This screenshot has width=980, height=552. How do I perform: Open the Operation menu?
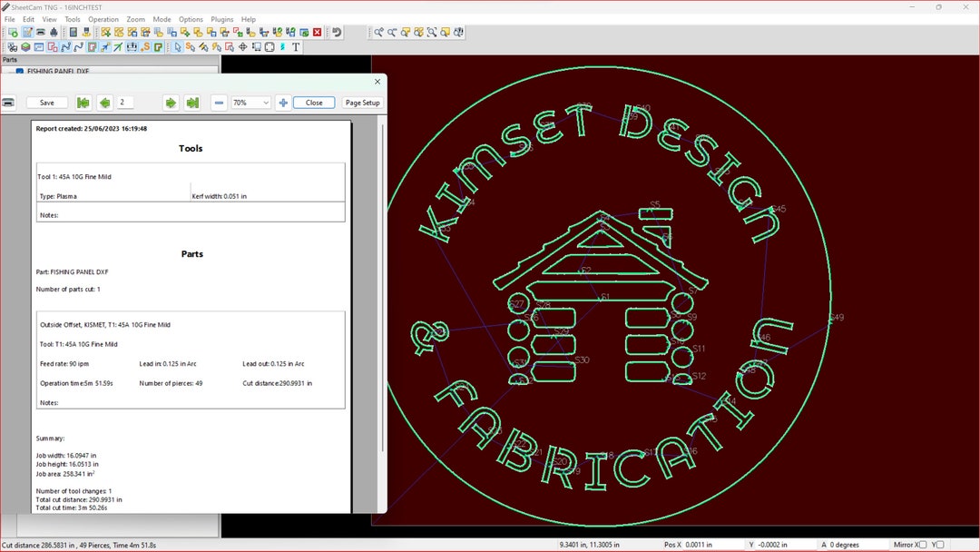tap(103, 19)
